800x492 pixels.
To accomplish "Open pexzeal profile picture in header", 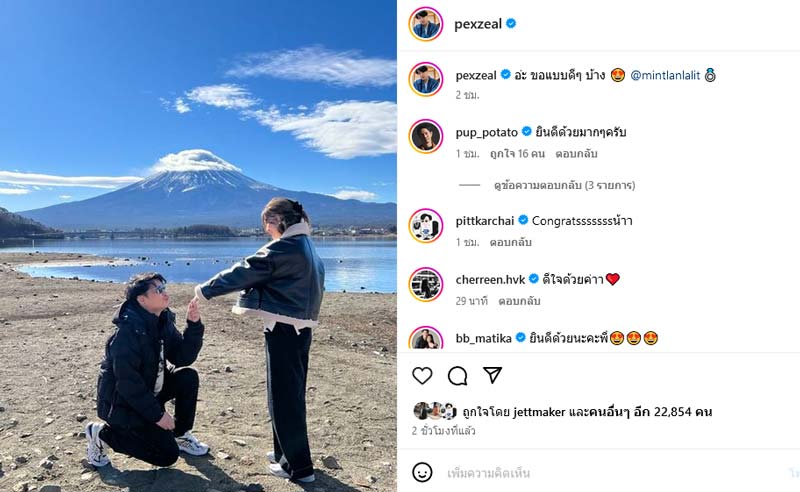I will point(426,23).
